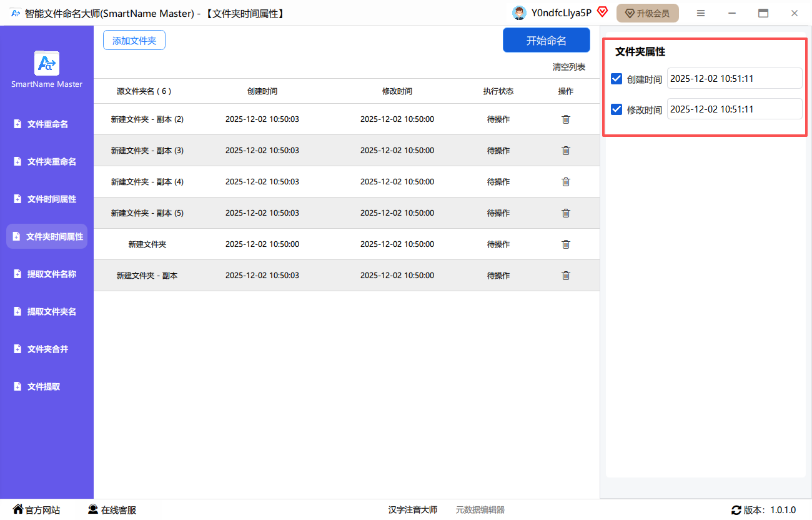Viewport: 812px width, 520px height.
Task: Delete 新建文件夹 - 副本 (5) from the list
Action: 566,213
